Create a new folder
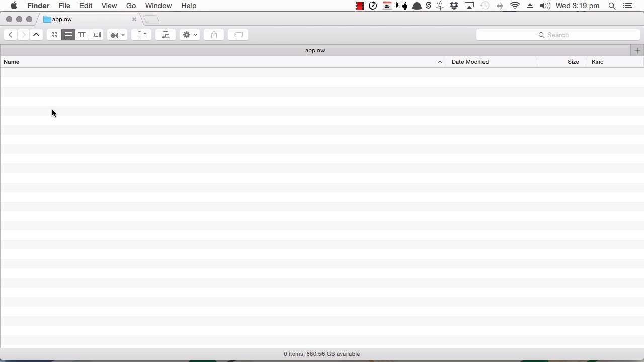The height and width of the screenshot is (362, 644). (x=142, y=35)
